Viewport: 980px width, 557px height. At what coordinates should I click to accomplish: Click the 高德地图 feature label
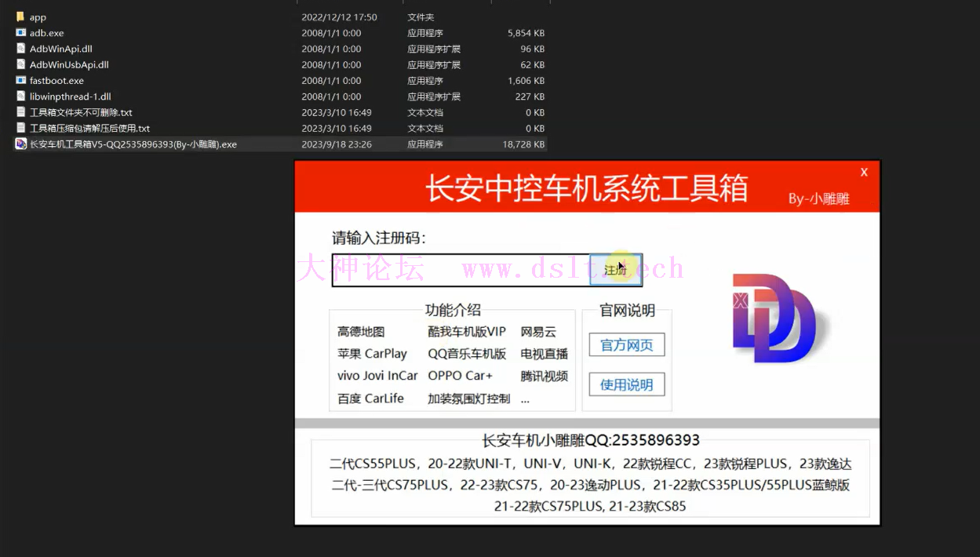coord(361,332)
